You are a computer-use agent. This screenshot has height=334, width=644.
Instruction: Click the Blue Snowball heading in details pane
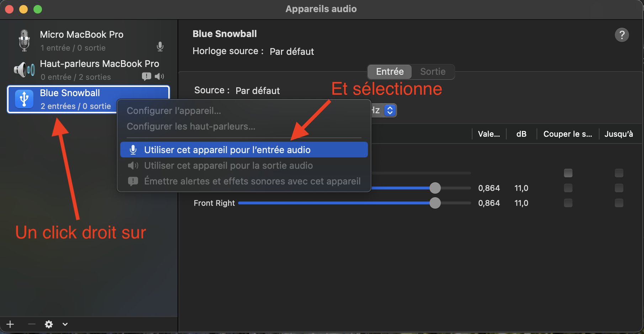[225, 34]
